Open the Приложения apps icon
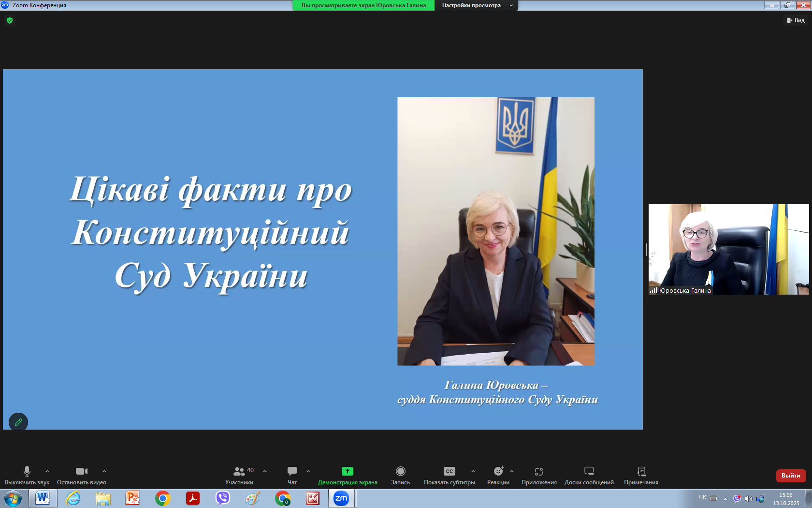Image resolution: width=812 pixels, height=508 pixels. tap(539, 471)
